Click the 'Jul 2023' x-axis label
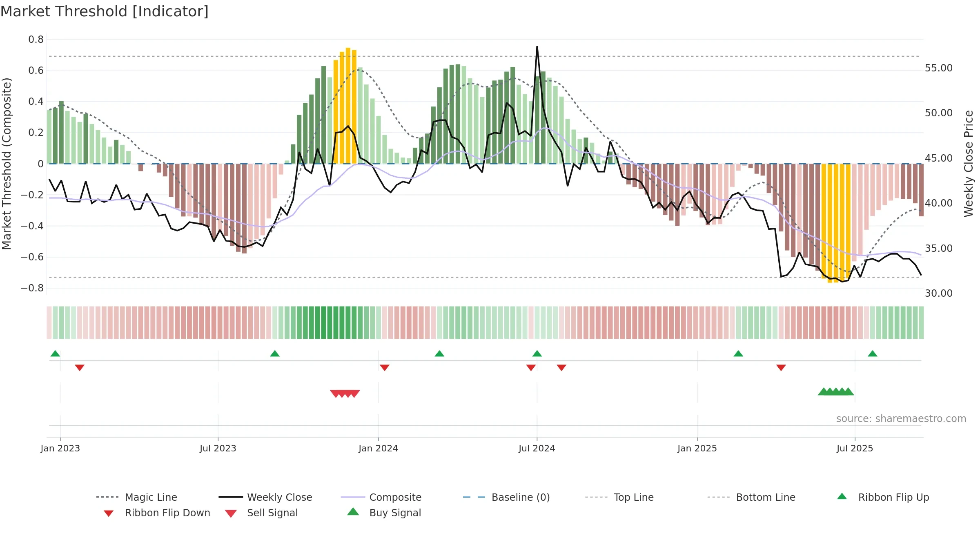The image size is (980, 551). [x=218, y=448]
